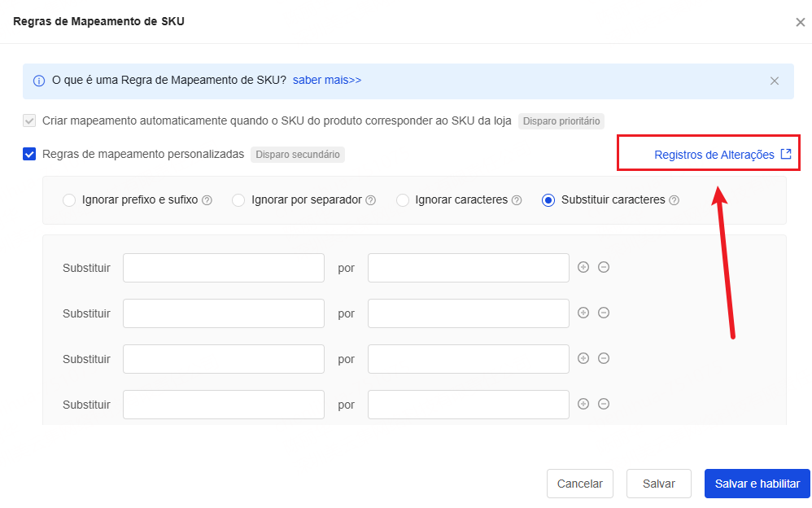The width and height of the screenshot is (812, 508).
Task: Select Ignorar caracteres radio button
Action: (403, 200)
